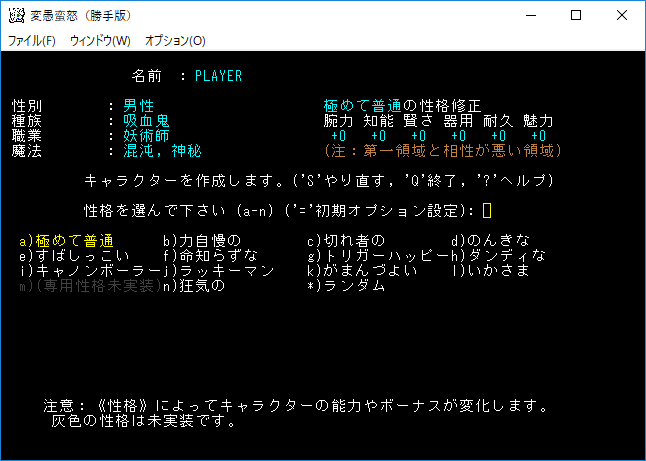Open the オプション(O) menu
This screenshot has height=461, width=646.
coord(175,41)
